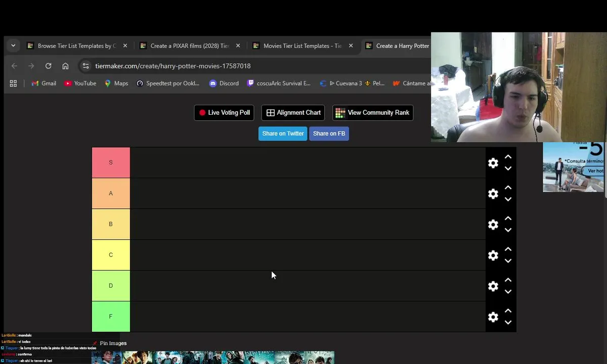The height and width of the screenshot is (364, 607).
Task: Open the YouTube bookmark
Action: pos(80,83)
